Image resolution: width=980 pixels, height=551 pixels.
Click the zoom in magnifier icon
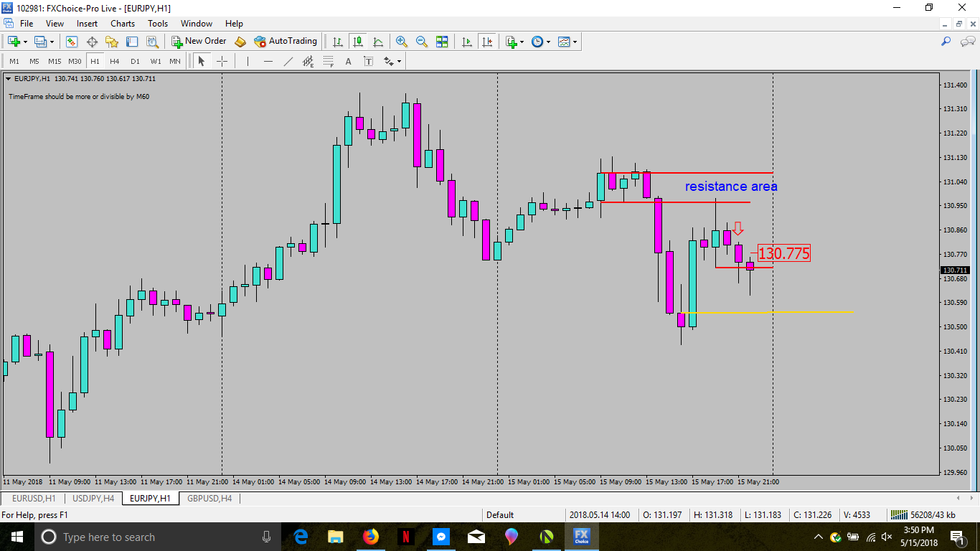pyautogui.click(x=402, y=42)
